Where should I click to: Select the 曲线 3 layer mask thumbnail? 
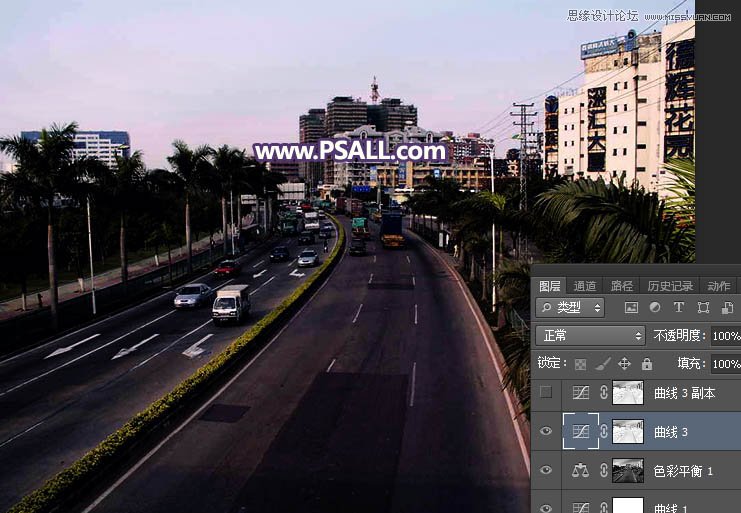click(x=628, y=432)
